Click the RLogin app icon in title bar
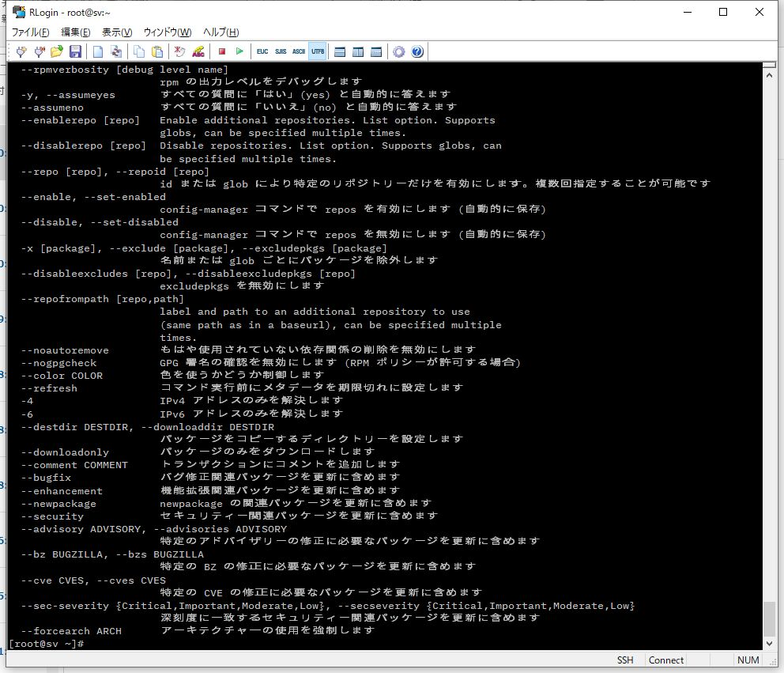The image size is (784, 673). point(19,12)
